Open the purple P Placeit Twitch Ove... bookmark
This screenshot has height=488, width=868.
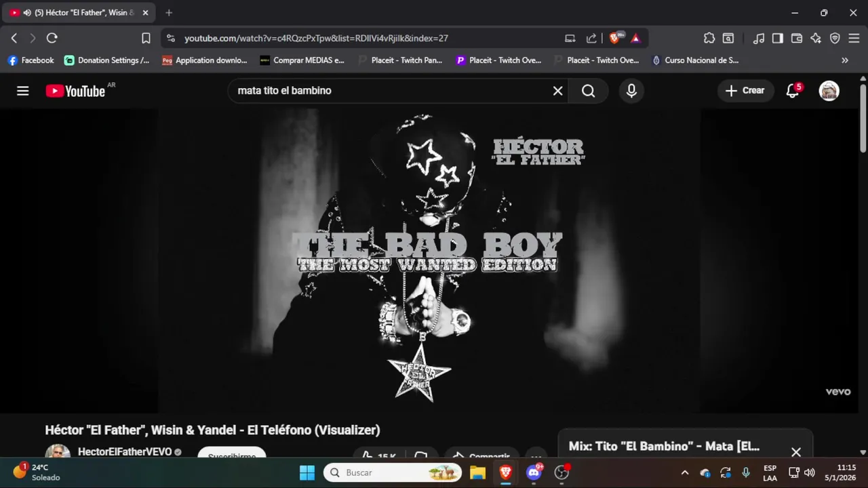[498, 60]
